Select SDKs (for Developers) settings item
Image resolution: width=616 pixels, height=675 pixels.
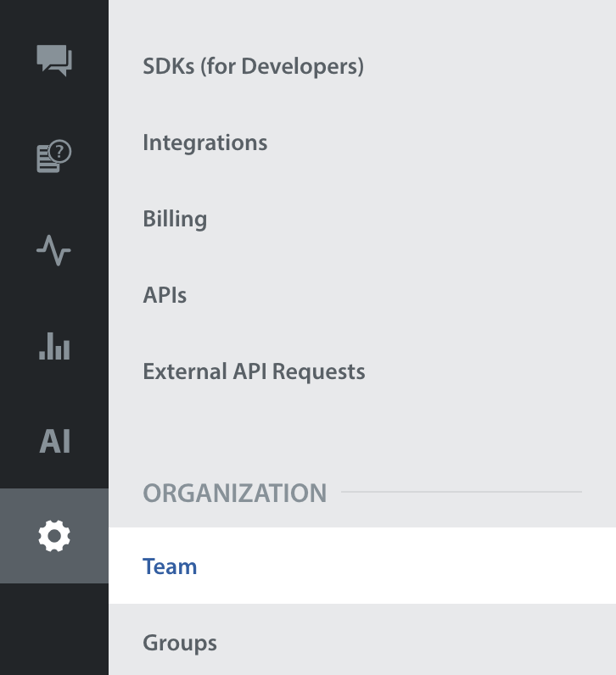tap(253, 66)
